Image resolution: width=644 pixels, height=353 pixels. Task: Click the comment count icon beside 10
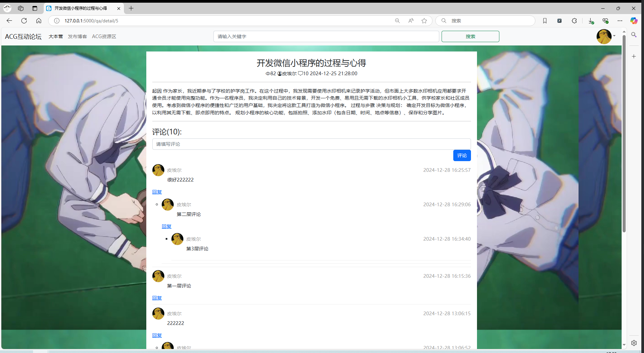coord(300,74)
